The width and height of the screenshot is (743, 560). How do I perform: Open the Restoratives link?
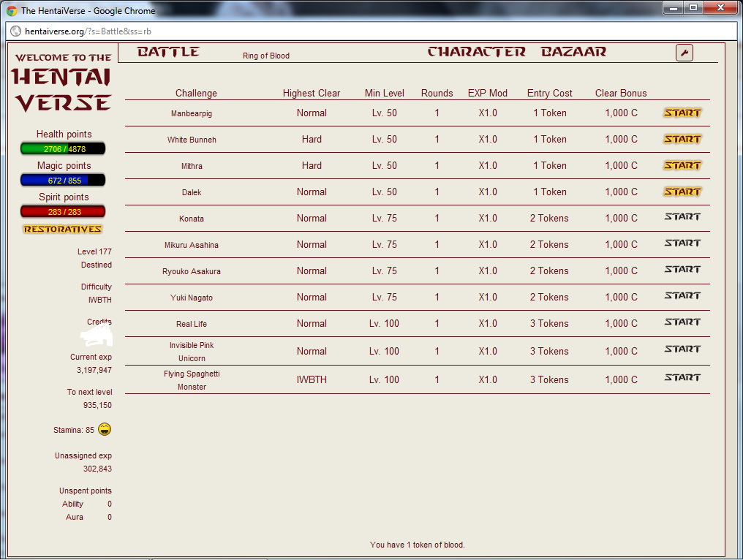coord(63,230)
